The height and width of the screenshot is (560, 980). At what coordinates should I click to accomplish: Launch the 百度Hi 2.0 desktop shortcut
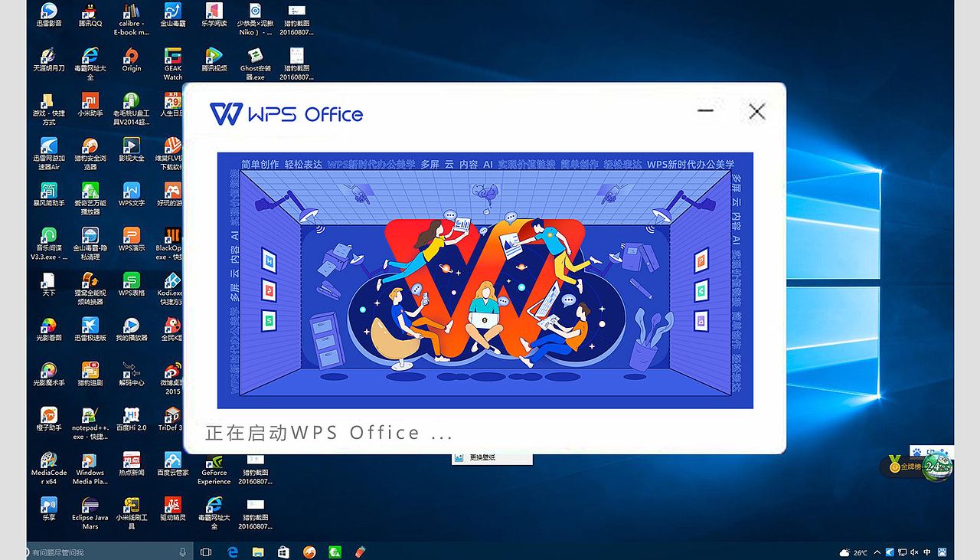[132, 419]
